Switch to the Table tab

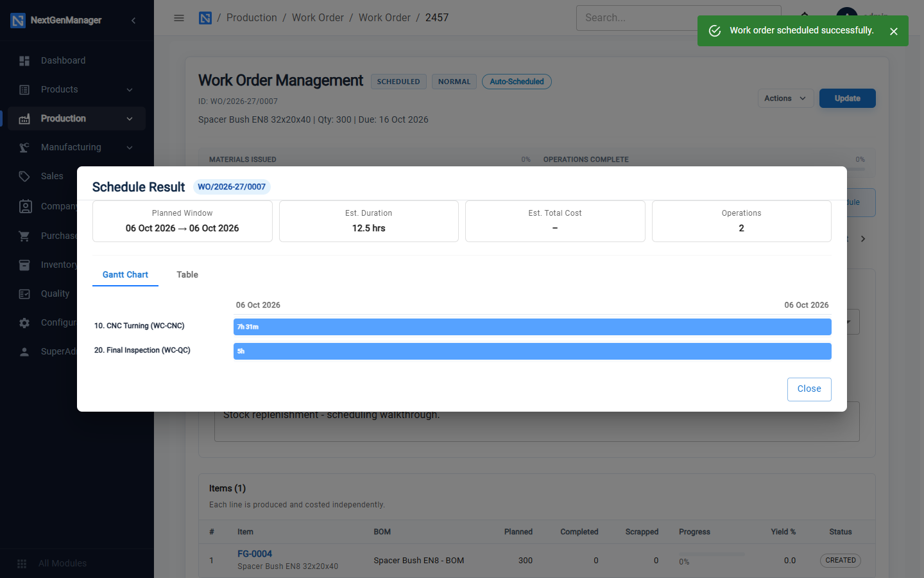click(x=187, y=275)
